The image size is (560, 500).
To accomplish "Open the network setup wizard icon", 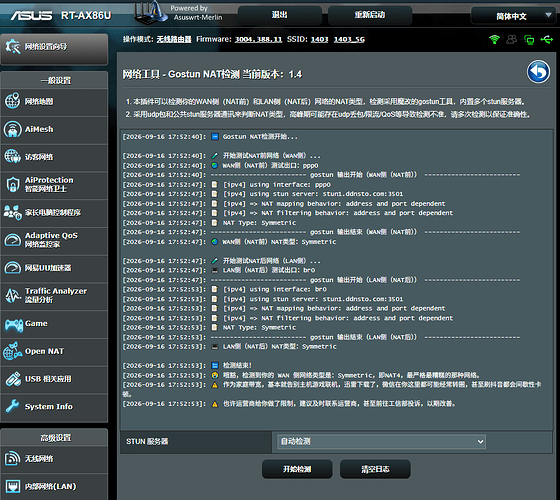I will pyautogui.click(x=13, y=46).
